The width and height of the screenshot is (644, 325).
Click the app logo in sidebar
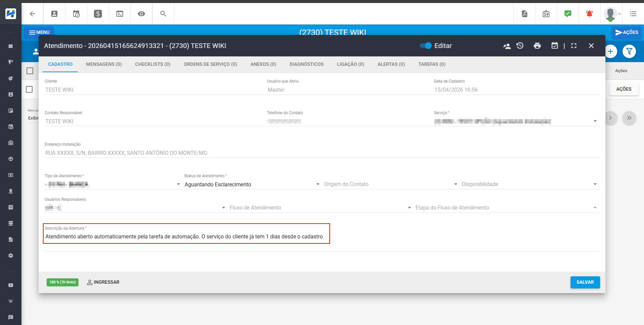coord(11,14)
